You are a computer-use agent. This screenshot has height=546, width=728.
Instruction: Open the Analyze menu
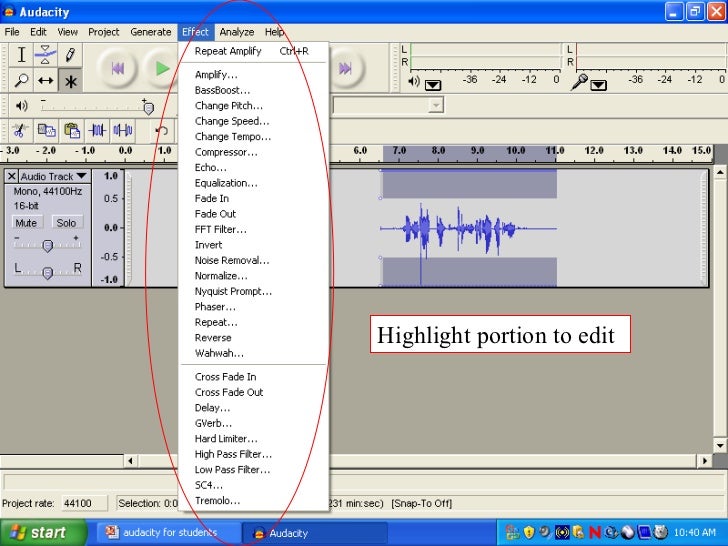coord(237,32)
